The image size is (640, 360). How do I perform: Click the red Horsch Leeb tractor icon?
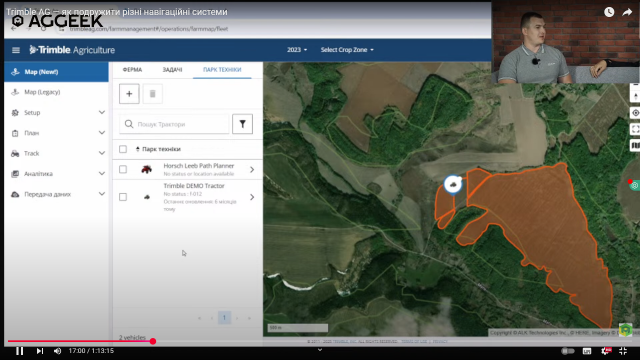coord(147,169)
